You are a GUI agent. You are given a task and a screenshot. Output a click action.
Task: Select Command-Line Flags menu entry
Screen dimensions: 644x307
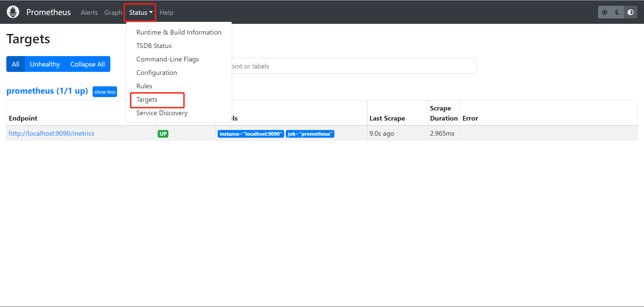(x=179, y=59)
